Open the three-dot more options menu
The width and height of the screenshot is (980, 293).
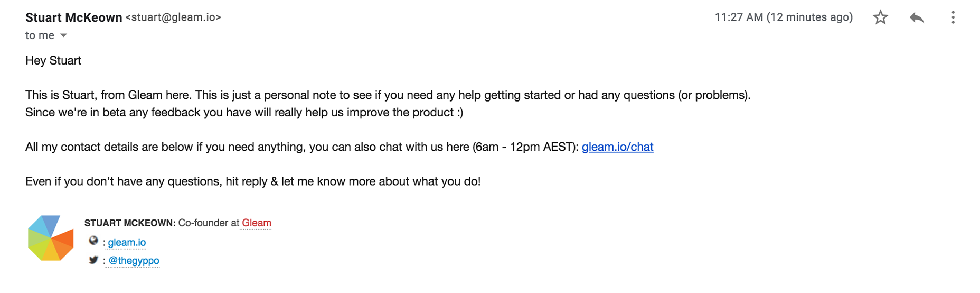coord(953,17)
